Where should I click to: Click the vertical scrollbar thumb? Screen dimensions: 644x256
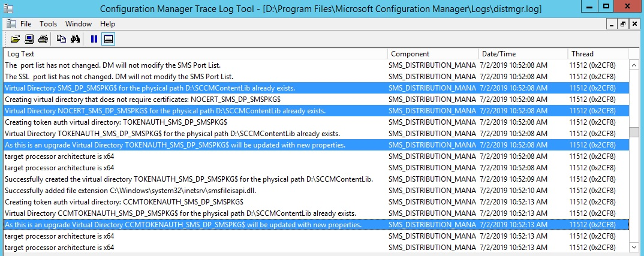click(634, 132)
